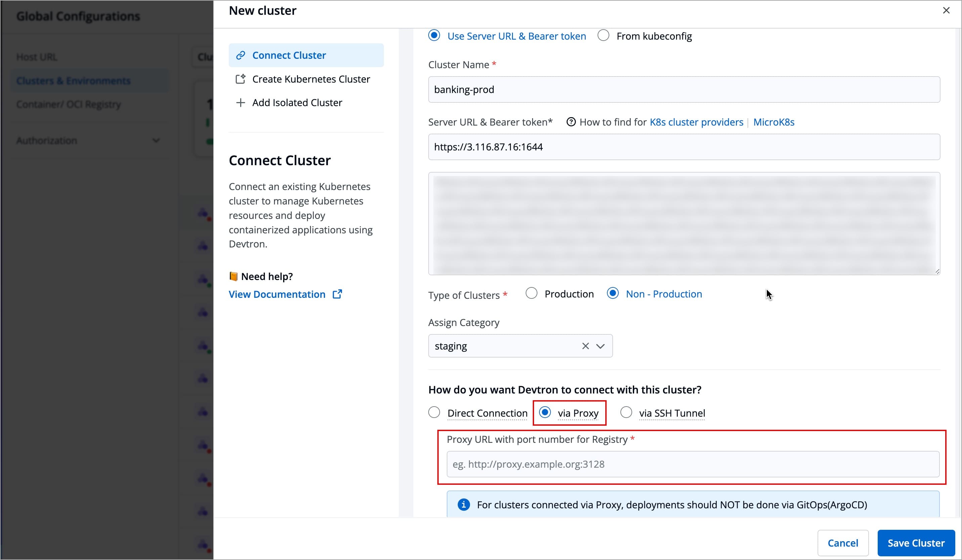Select via SSH Tunnel option
Image resolution: width=962 pixels, height=560 pixels.
626,412
